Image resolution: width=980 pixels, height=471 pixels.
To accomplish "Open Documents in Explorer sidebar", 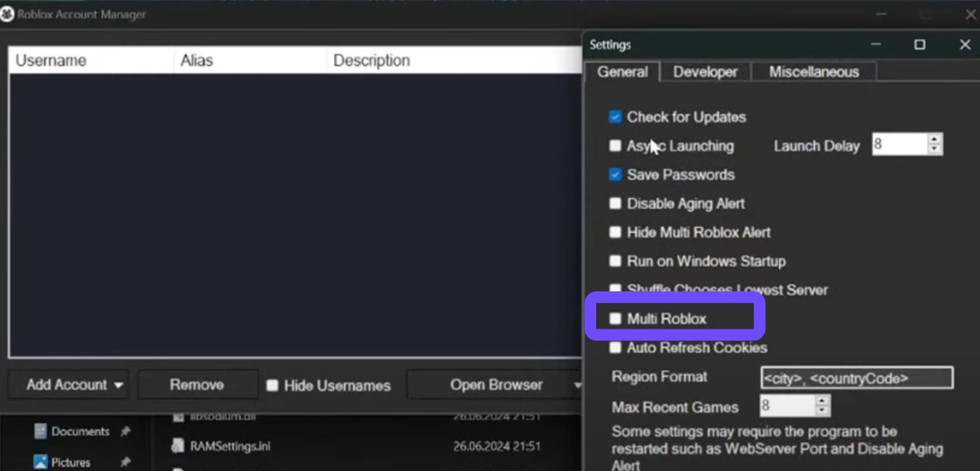I will click(x=80, y=432).
